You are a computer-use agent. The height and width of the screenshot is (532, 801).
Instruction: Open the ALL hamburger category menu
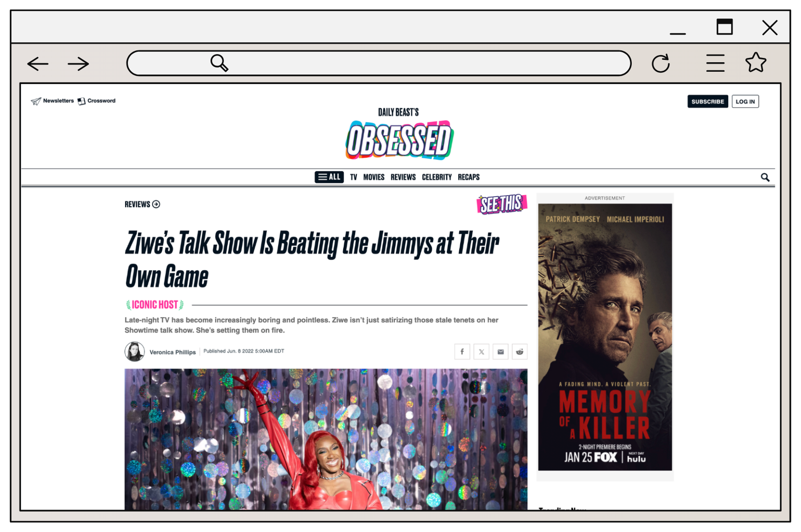(x=329, y=177)
